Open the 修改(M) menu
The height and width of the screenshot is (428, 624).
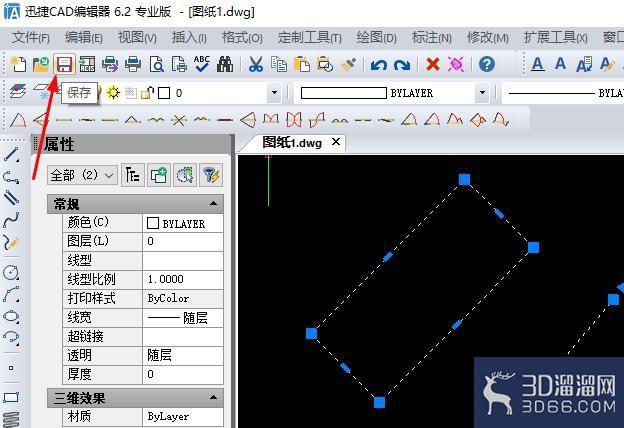[488, 38]
